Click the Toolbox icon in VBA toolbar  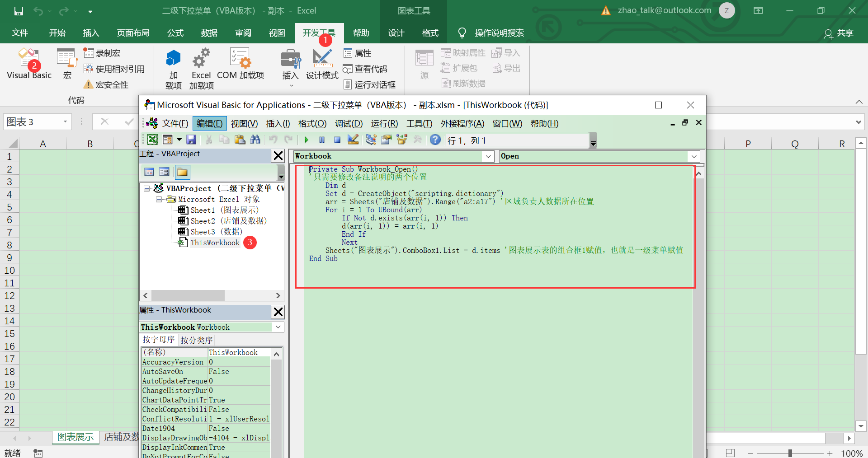click(x=418, y=140)
